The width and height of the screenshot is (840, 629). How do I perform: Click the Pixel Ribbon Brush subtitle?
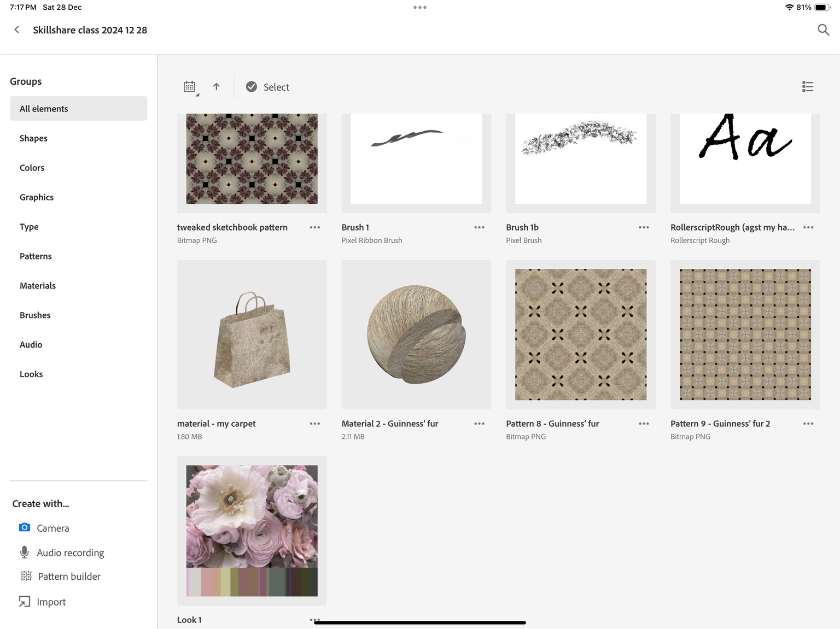tap(372, 240)
